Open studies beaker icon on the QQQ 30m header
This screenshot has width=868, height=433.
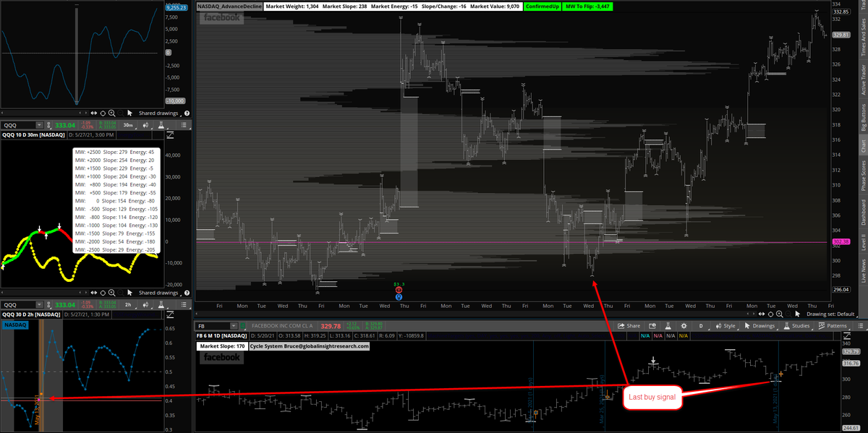coord(163,125)
